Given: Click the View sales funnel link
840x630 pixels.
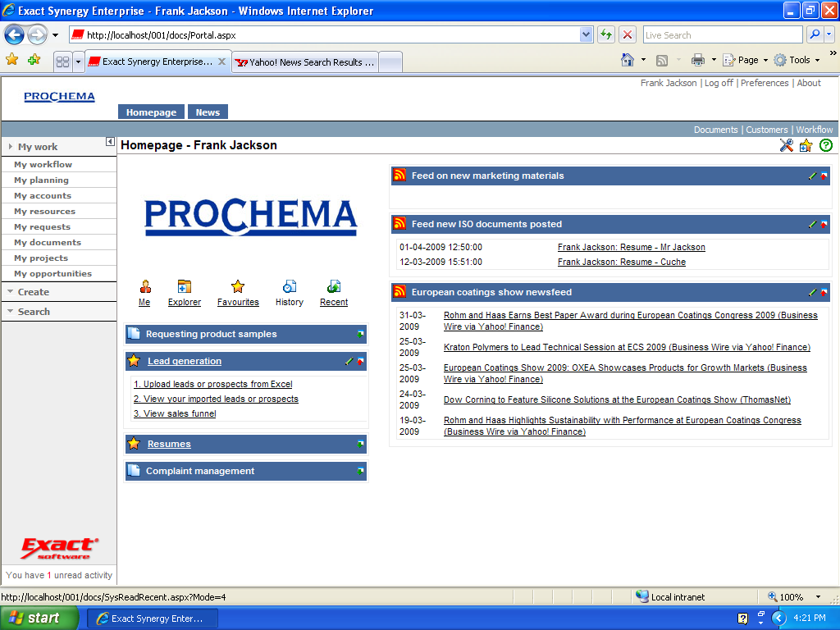Looking at the screenshot, I should [x=175, y=413].
